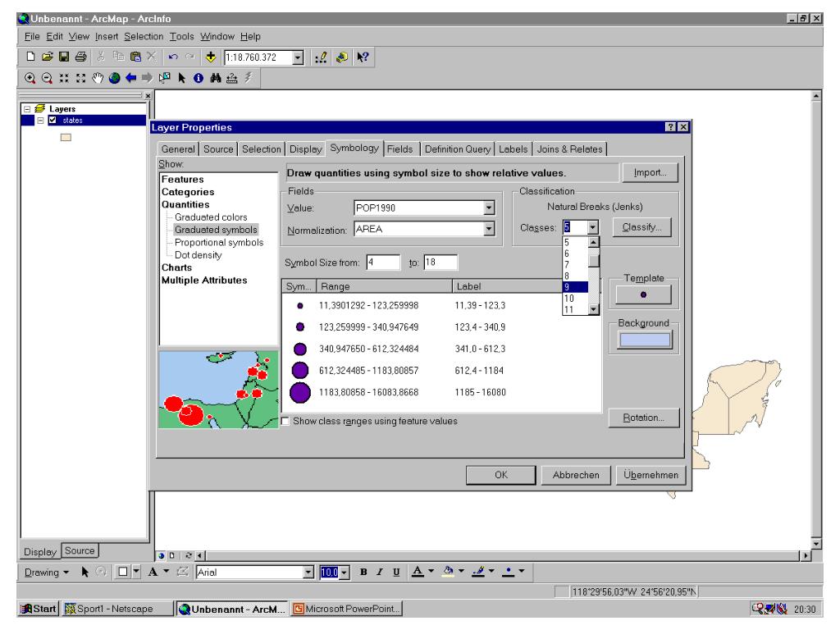Screen dimensions: 840x630
Task: Open the Arial font name dropdown
Action: coord(308,572)
